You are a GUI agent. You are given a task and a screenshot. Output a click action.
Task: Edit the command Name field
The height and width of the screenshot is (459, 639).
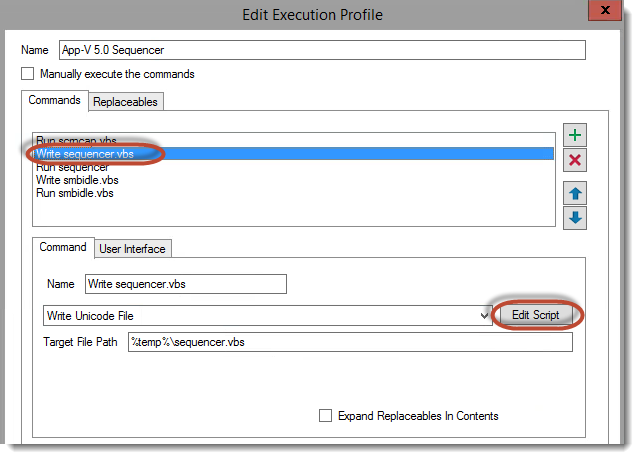[186, 284]
